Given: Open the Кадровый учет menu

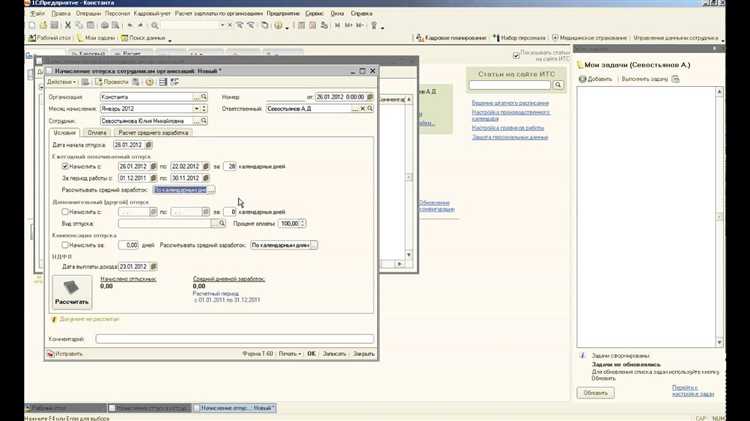Looking at the screenshot, I should click(152, 13).
